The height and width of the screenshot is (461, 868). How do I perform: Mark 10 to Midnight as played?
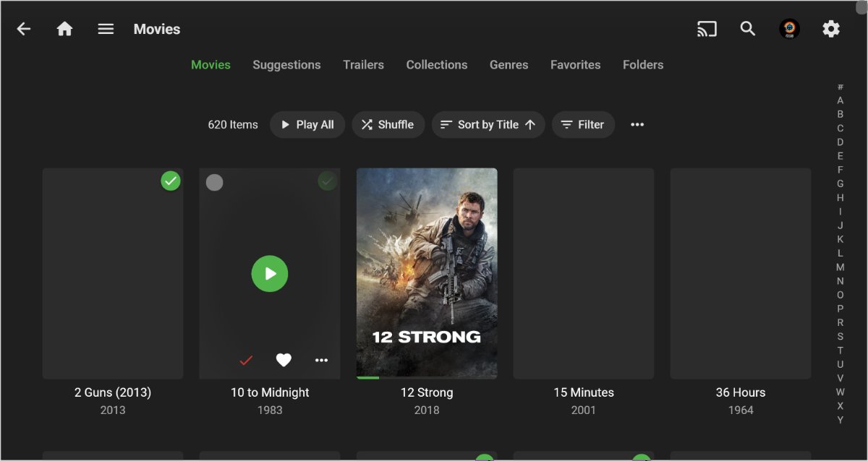coord(246,360)
